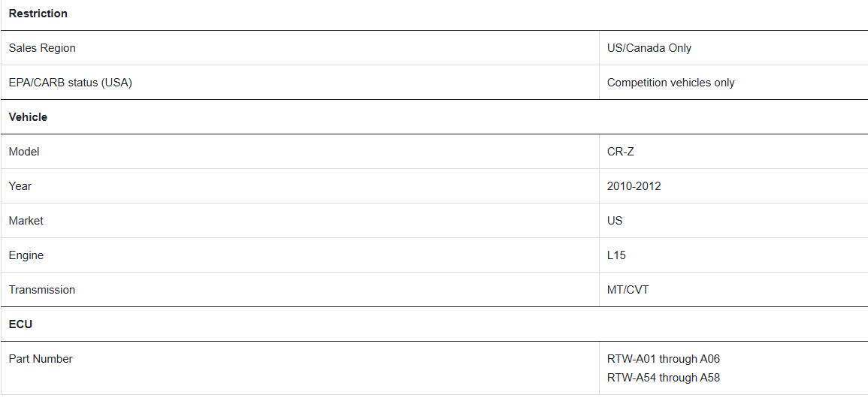Viewport: 868px width, 407px height.
Task: Click the EPA/CARB status (USA) label
Action: [71, 83]
